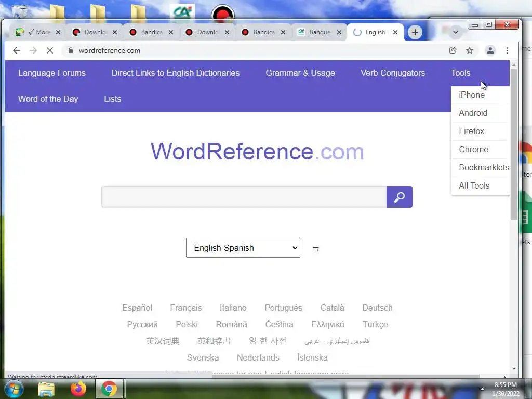Click the WordReference.com logo
The image size is (532, 399).
pyautogui.click(x=257, y=151)
